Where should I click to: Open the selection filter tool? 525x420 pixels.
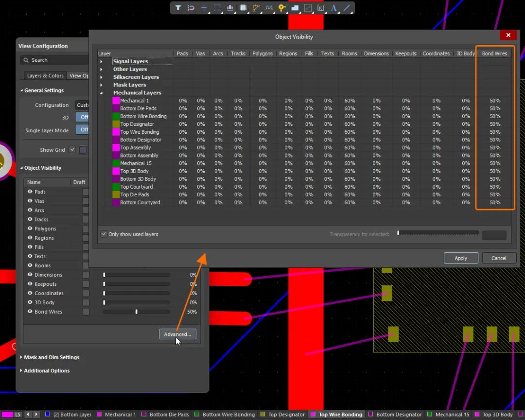(178, 8)
